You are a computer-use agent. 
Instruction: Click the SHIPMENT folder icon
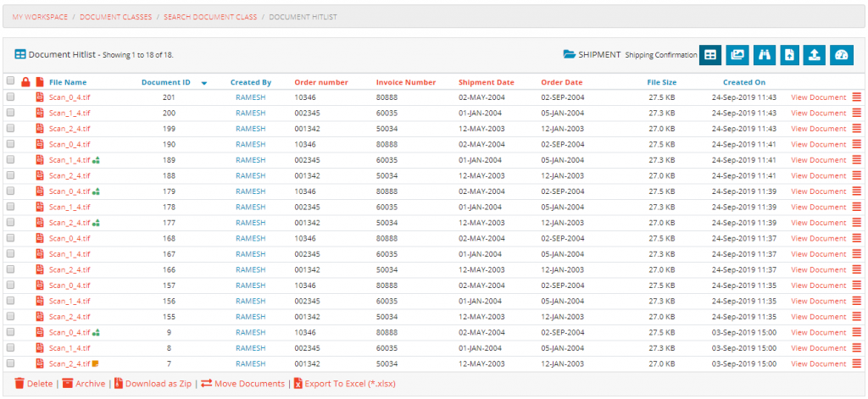pyautogui.click(x=570, y=54)
